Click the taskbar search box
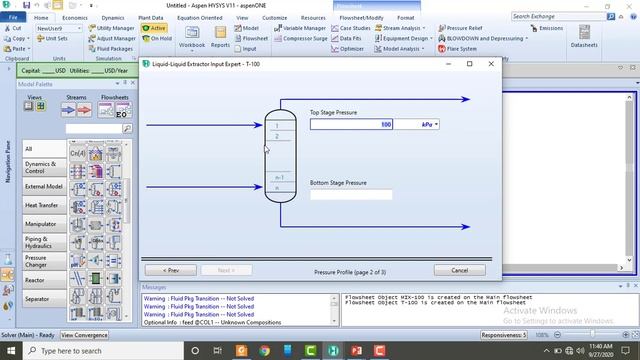This screenshot has height=360, width=640. (x=103, y=351)
